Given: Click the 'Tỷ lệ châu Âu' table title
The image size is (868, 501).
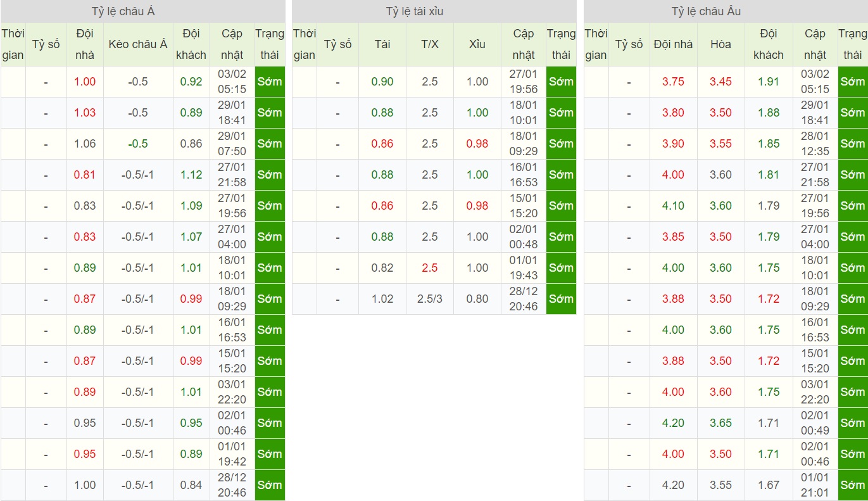Looking at the screenshot, I should click(x=706, y=11).
